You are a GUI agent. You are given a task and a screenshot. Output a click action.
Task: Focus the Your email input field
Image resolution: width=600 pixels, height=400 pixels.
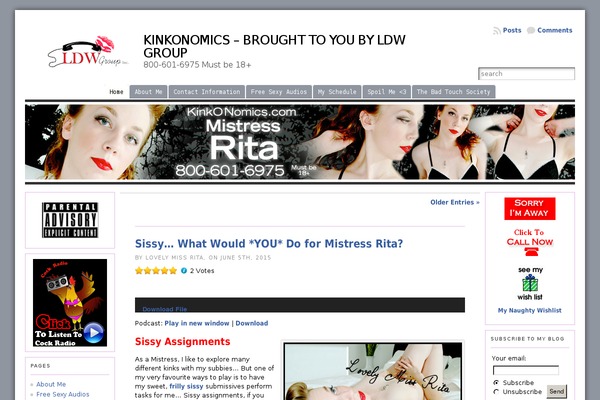point(526,370)
